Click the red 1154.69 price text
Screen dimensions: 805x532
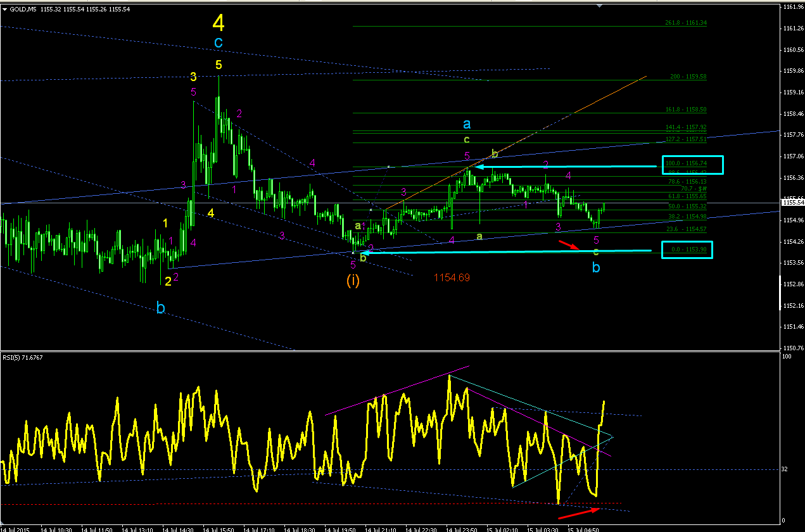pos(452,277)
